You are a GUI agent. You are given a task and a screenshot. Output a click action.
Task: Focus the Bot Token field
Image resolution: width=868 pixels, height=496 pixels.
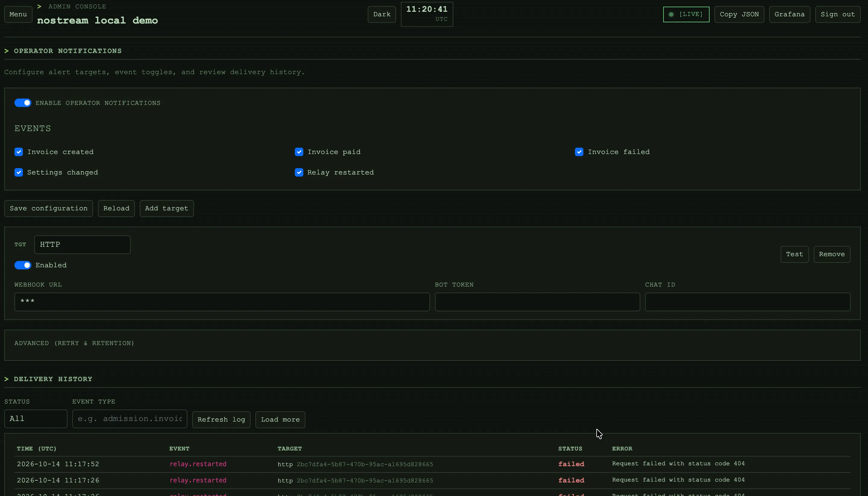pyautogui.click(x=537, y=302)
